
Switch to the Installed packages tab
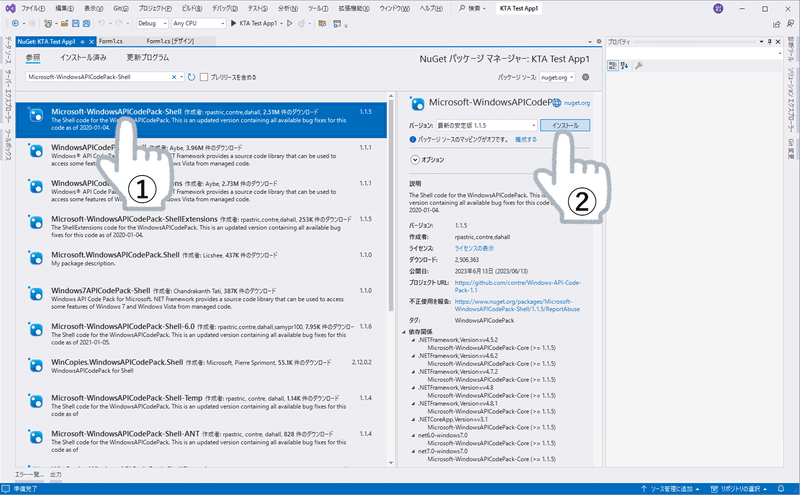[x=83, y=58]
